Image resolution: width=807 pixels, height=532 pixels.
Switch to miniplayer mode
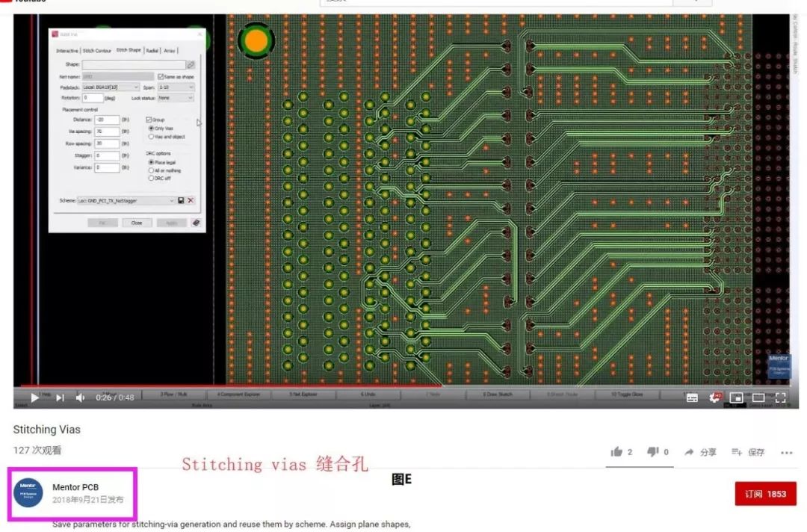pos(737,398)
